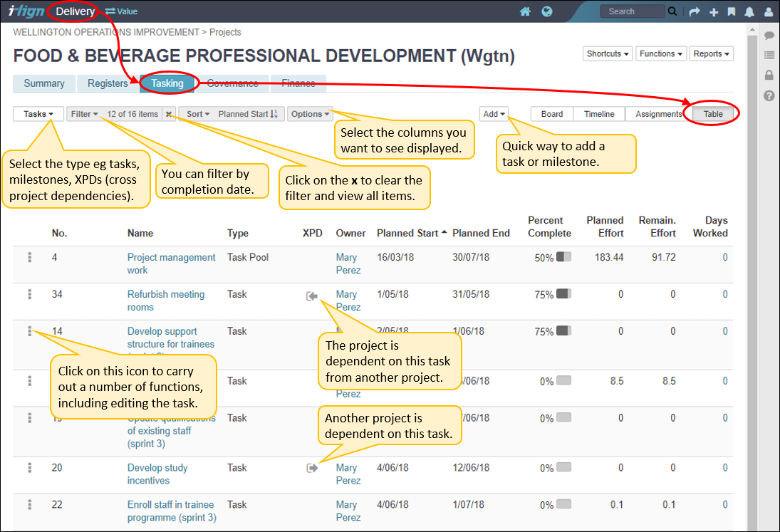Image resolution: width=780 pixels, height=532 pixels.
Task: Open the Reports dropdown
Action: click(x=712, y=53)
